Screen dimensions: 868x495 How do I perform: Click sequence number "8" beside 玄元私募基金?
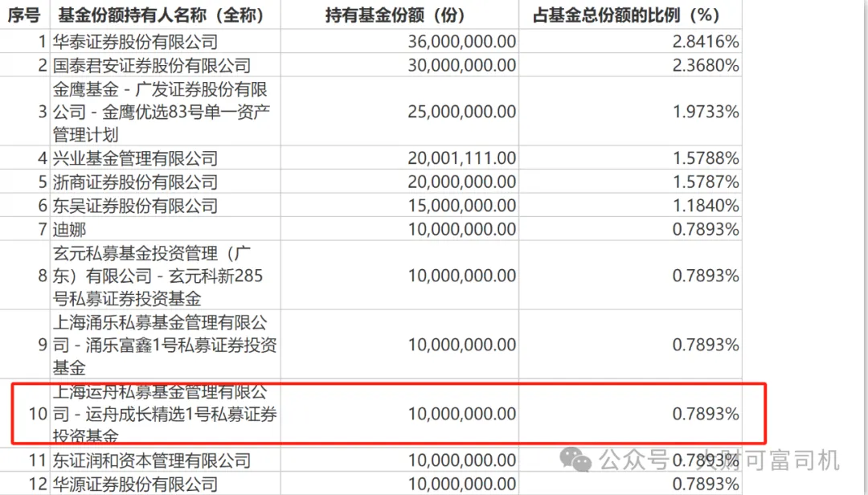click(43, 276)
